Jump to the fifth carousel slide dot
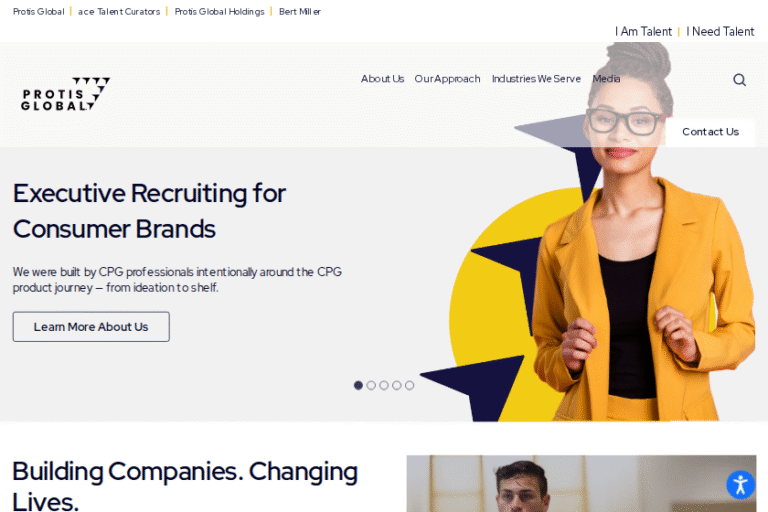The height and width of the screenshot is (512, 768). click(x=409, y=386)
